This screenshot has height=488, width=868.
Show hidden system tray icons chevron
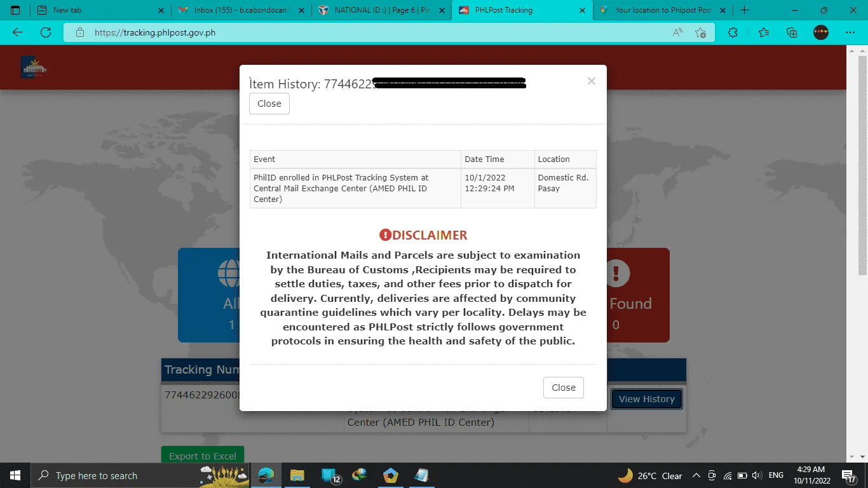[696, 475]
